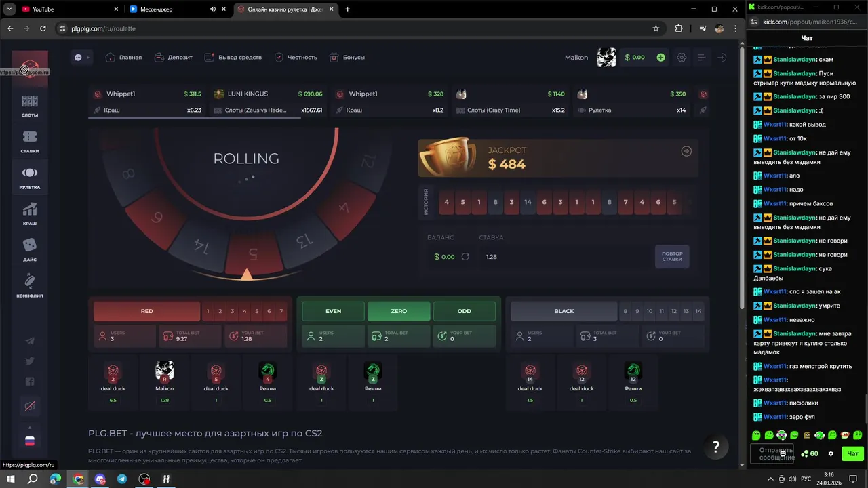Viewport: 868px width, 488px height.
Task: Click the 60 channel points indicator
Action: click(810, 453)
